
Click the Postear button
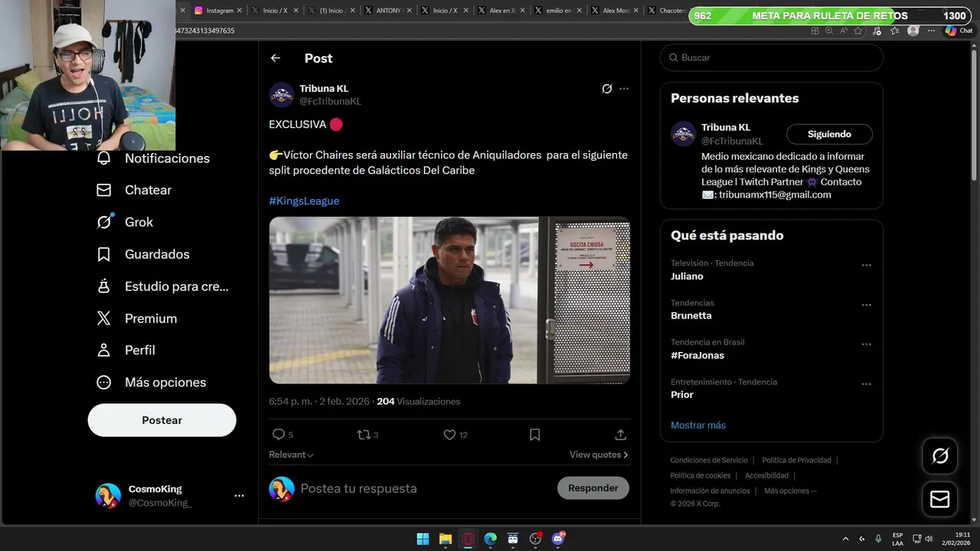(x=162, y=420)
